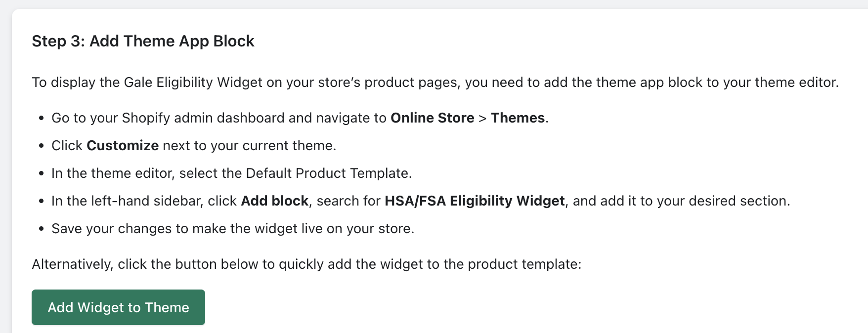Click the Add Widget to Theme button
868x333 pixels.
point(118,307)
